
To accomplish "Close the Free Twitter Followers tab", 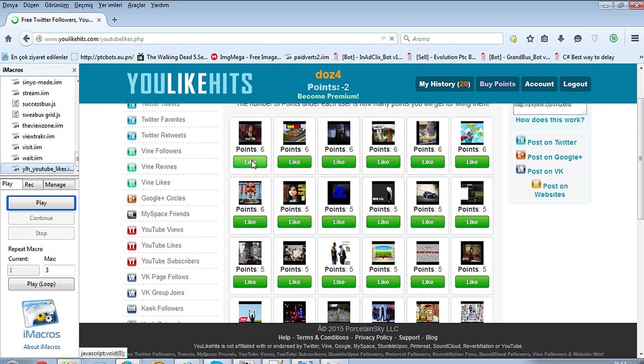I will click(99, 20).
